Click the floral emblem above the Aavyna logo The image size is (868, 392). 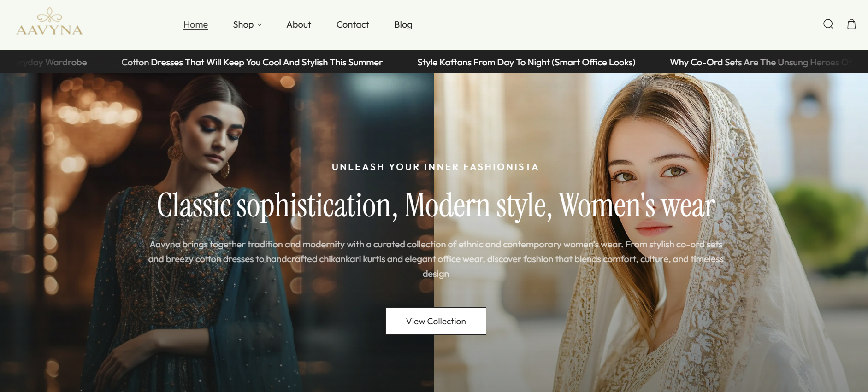coord(49,16)
